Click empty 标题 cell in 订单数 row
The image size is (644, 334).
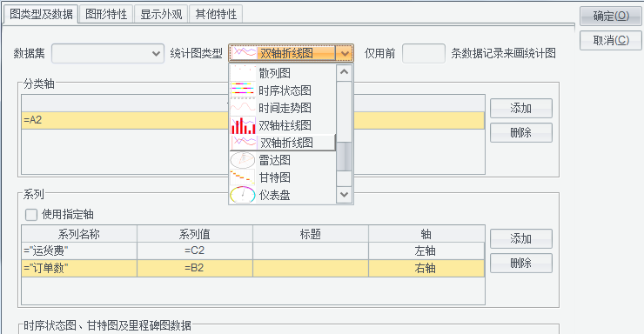click(311, 268)
